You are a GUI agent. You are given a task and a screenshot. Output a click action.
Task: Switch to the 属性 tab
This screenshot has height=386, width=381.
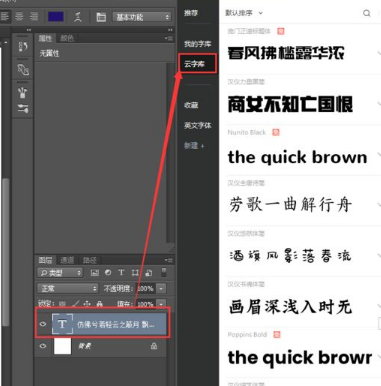coord(45,38)
